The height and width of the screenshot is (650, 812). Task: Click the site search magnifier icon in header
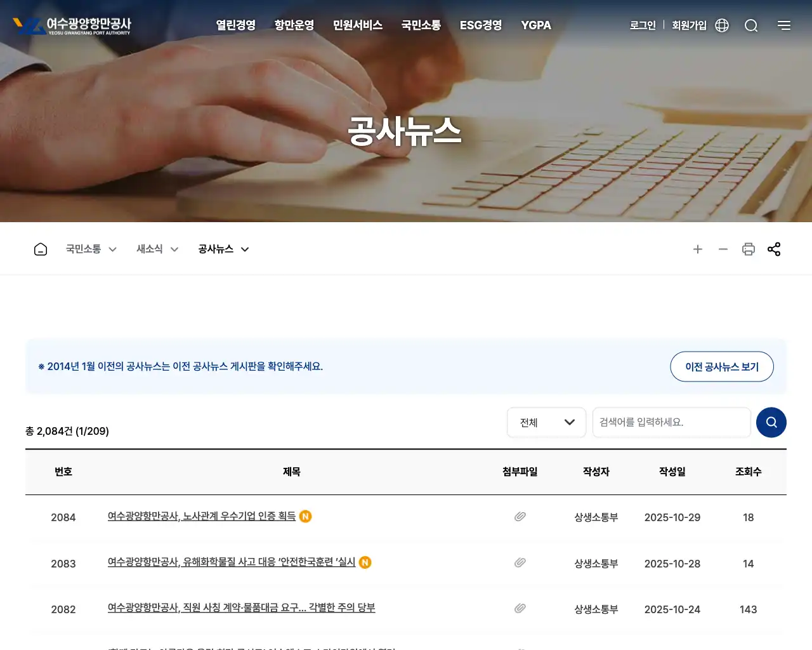pyautogui.click(x=751, y=25)
